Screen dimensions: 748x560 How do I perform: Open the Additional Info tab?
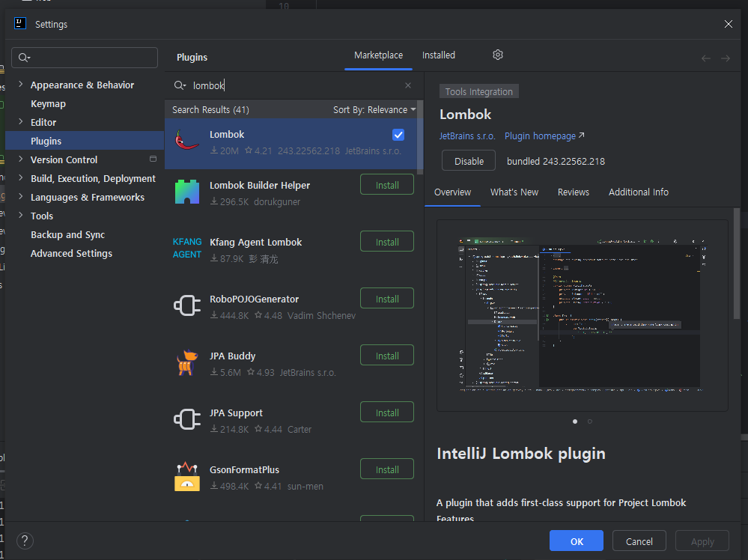coord(638,192)
